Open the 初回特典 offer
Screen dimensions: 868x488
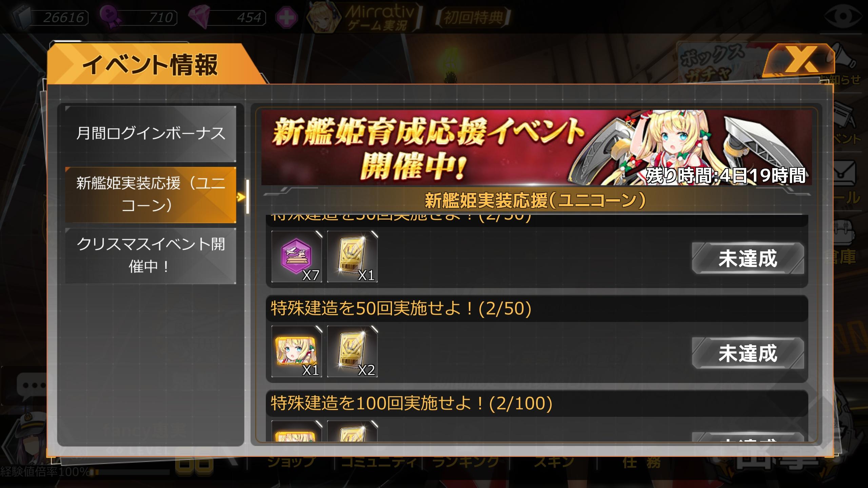click(473, 17)
